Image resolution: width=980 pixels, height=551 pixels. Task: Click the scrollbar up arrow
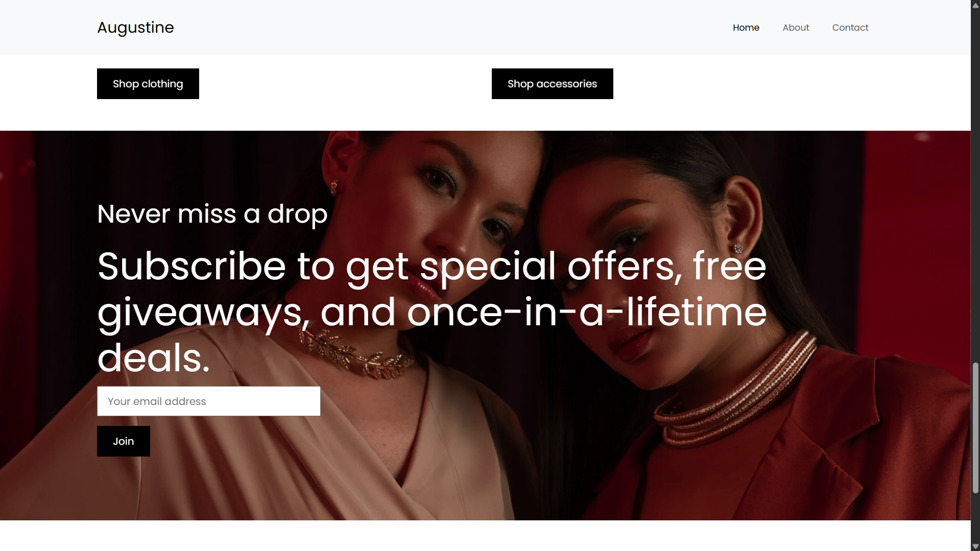coord(975,5)
